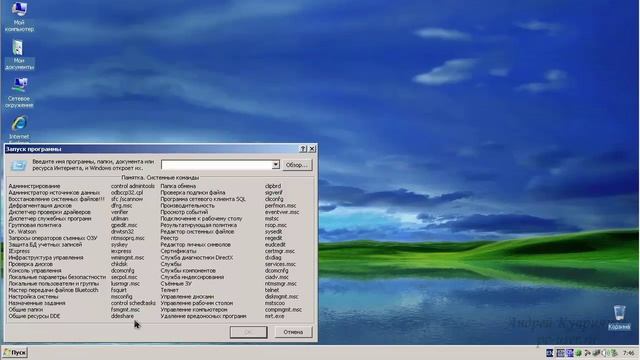The height and width of the screenshot is (360, 640).
Task: Click the 'services.msc' command text
Action: tap(280, 264)
